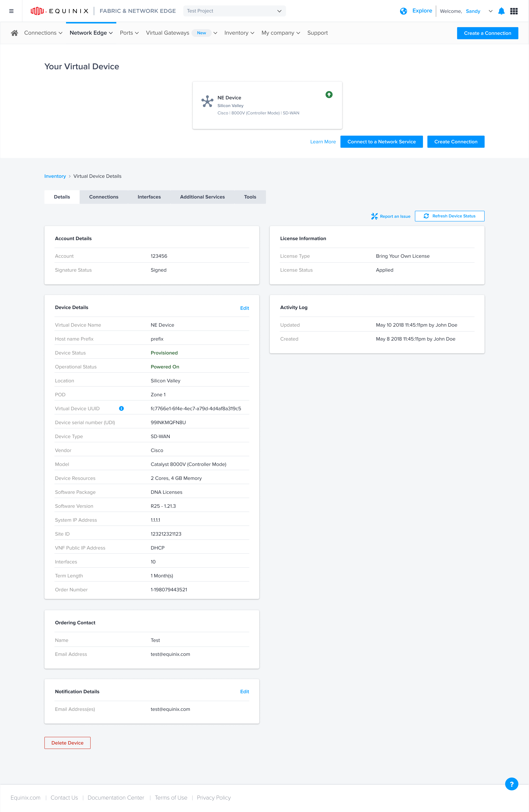Image resolution: width=529 pixels, height=812 pixels.
Task: Open the Equinix.com footer link
Action: [x=25, y=798]
